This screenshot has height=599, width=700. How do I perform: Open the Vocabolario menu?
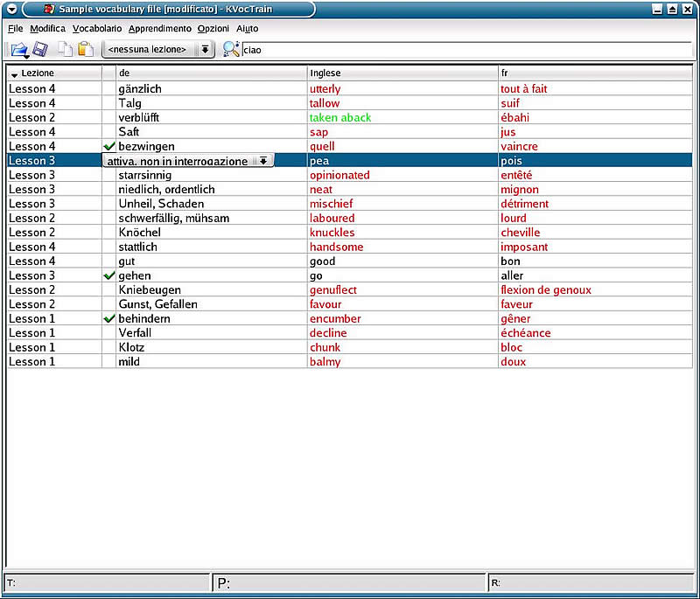[97, 29]
